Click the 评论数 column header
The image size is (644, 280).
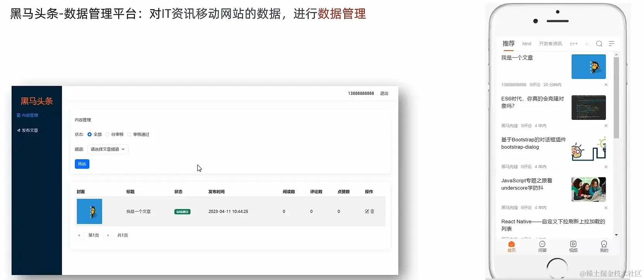316,192
